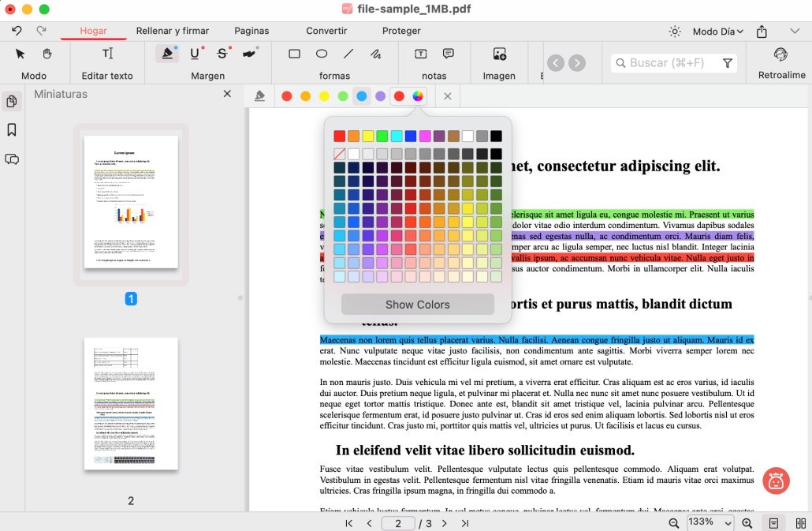Select the oval shape tool

(x=321, y=54)
